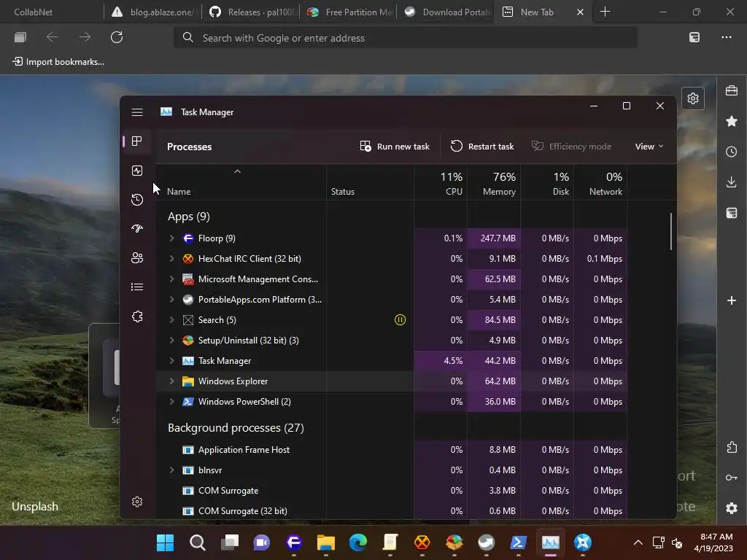
Task: Click browser forward arrow button
Action: click(x=85, y=37)
